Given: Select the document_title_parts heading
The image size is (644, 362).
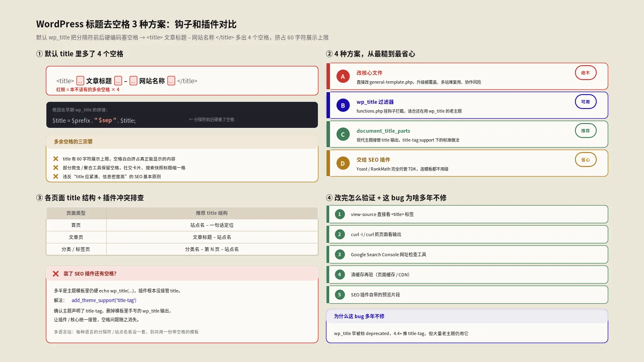Looking at the screenshot, I should (x=383, y=131).
